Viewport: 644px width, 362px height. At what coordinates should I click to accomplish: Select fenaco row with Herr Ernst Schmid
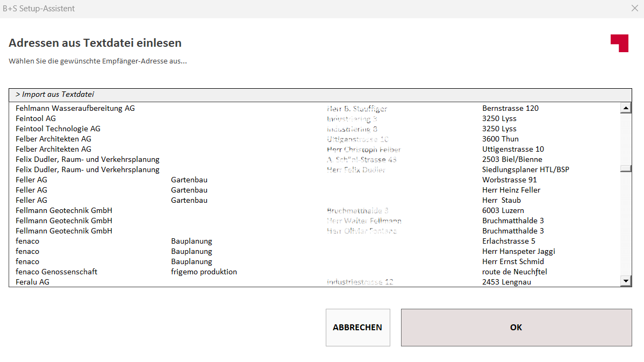click(314, 262)
